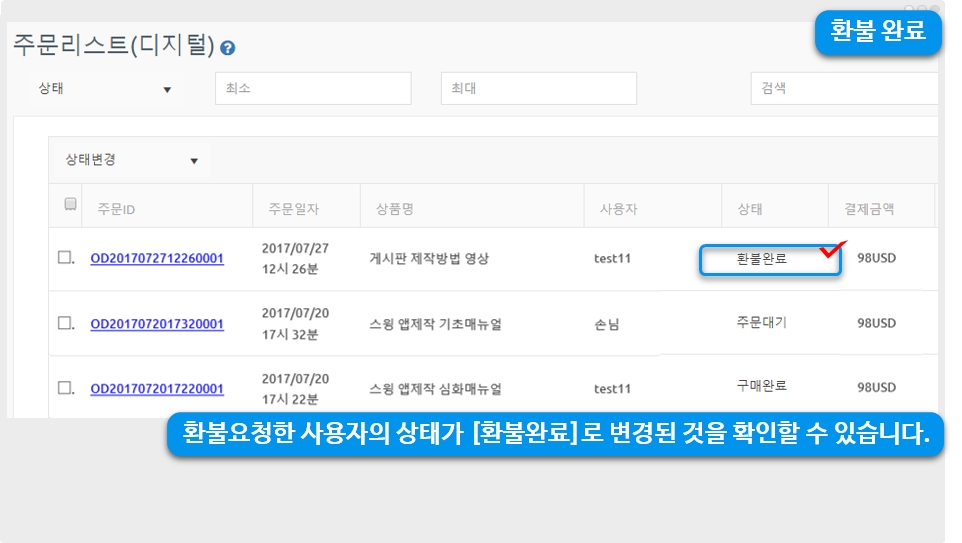The width and height of the screenshot is (962, 543).
Task: Open order link OD2017072017220001
Action: pyautogui.click(x=157, y=389)
